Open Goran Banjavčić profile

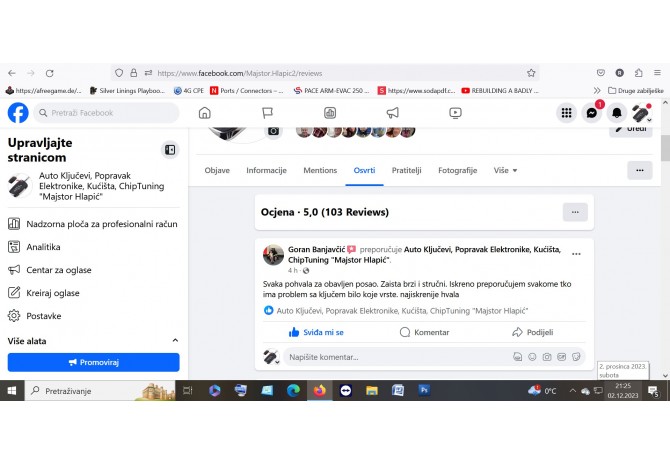coord(316,249)
